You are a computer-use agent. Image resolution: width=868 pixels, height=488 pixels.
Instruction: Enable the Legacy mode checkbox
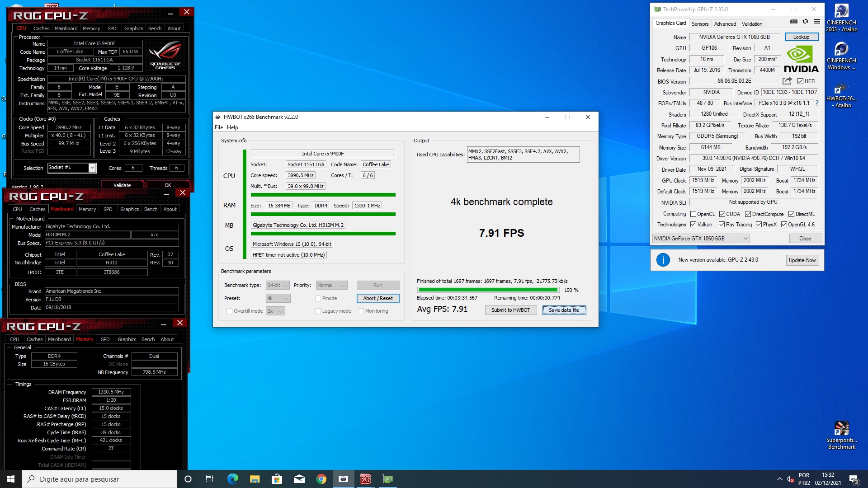coord(318,311)
